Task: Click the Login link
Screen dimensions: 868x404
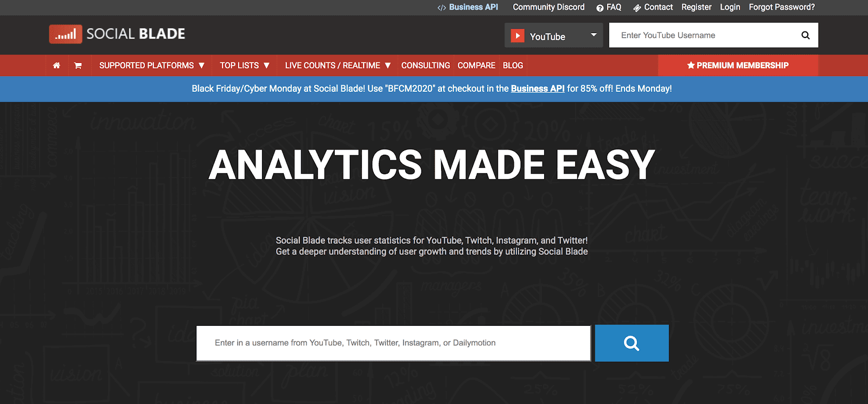Action: click(730, 7)
